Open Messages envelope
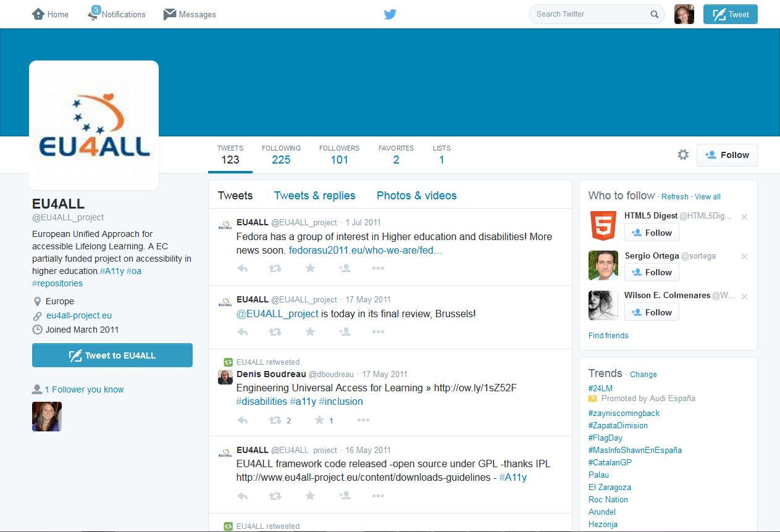Viewport: 780px width, 532px height. click(x=190, y=14)
